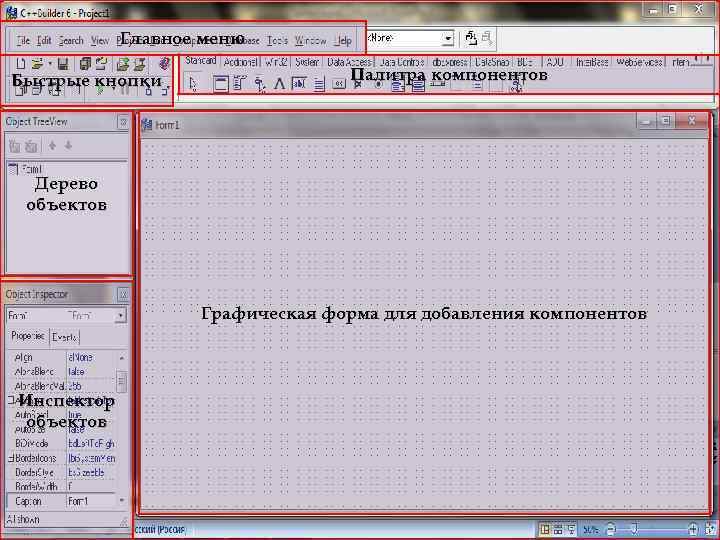Screen dimensions: 720x540
Task: Expand the BorderIcons property node
Action: pyautogui.click(x=11, y=458)
